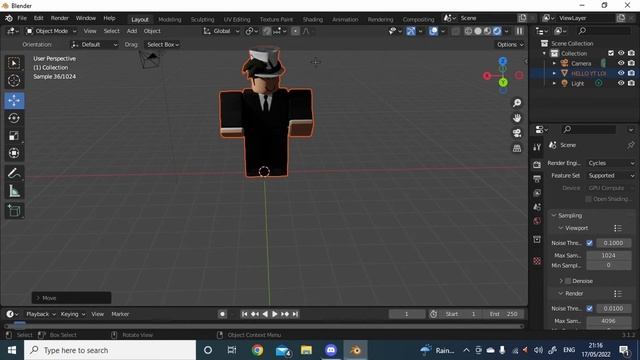Click the Zoom viewport icon
This screenshot has width=640, height=360.
pos(517,103)
